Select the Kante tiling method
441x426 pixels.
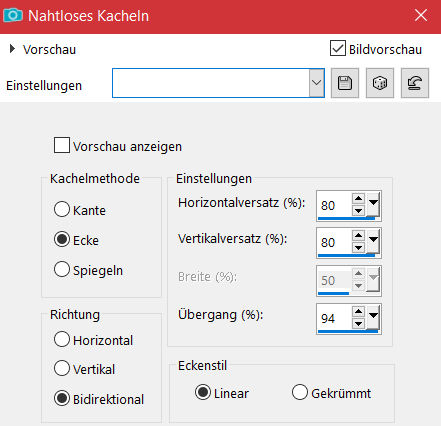point(62,209)
